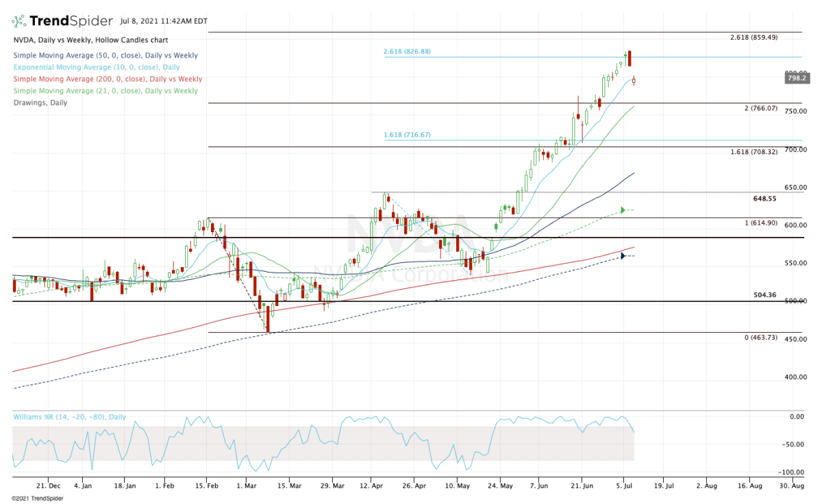The image size is (822, 504).
Task: Click the 504.36 support level label
Action: coord(765,295)
